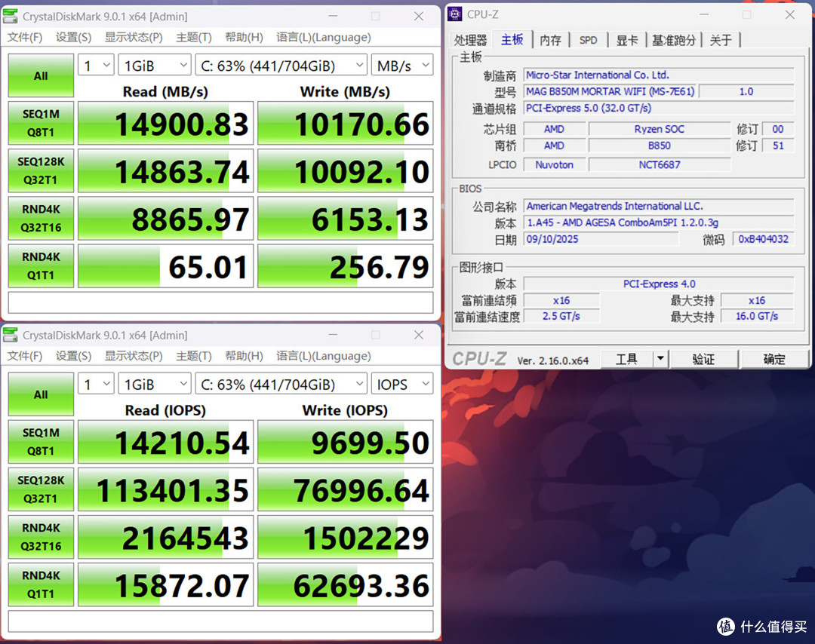The image size is (815, 644).
Task: Click model field MAG B850M MORTAR WIFI
Action: click(610, 91)
